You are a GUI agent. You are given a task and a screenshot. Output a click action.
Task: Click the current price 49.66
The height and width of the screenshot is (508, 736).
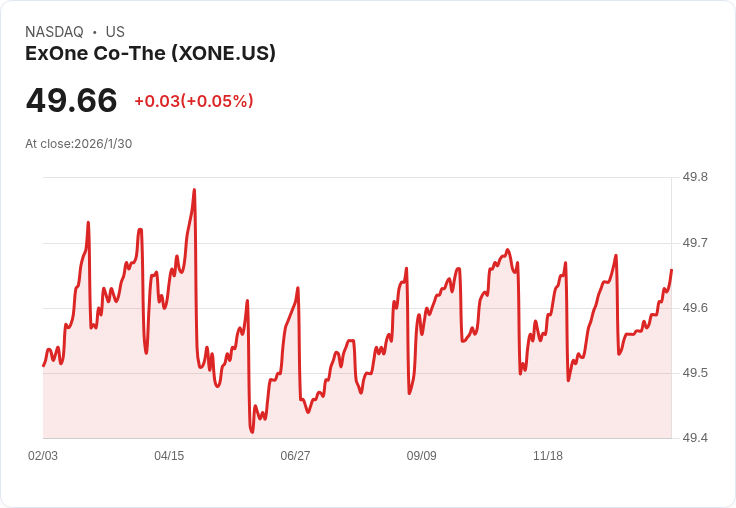71,100
